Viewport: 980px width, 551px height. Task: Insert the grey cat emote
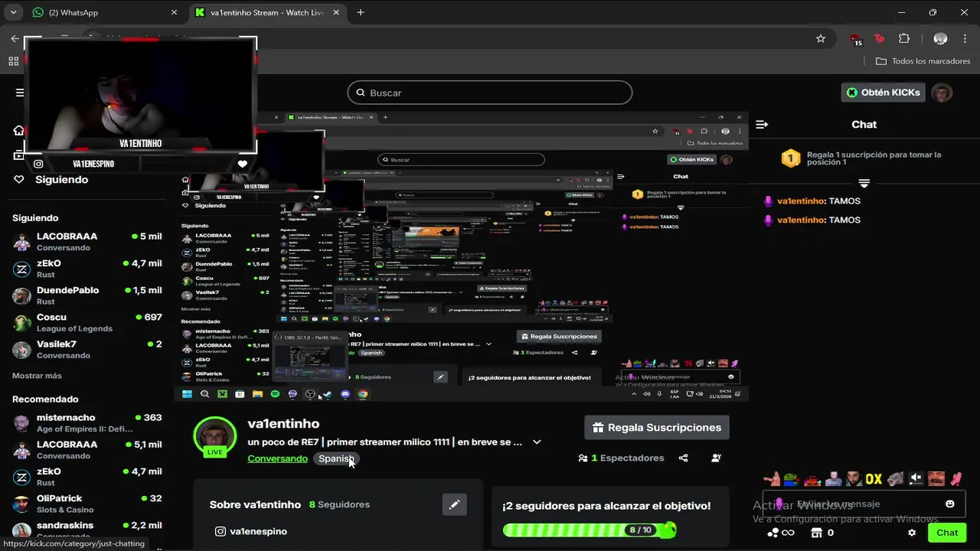[x=895, y=479]
